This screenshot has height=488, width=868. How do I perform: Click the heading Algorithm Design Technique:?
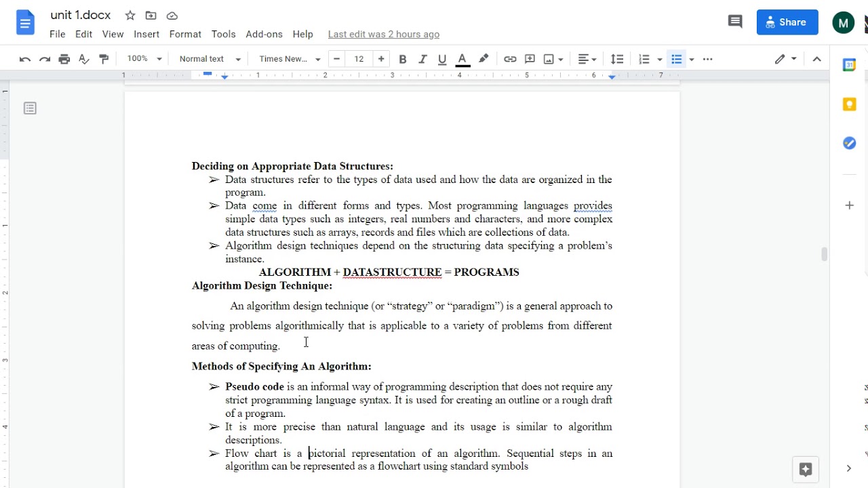click(x=262, y=286)
